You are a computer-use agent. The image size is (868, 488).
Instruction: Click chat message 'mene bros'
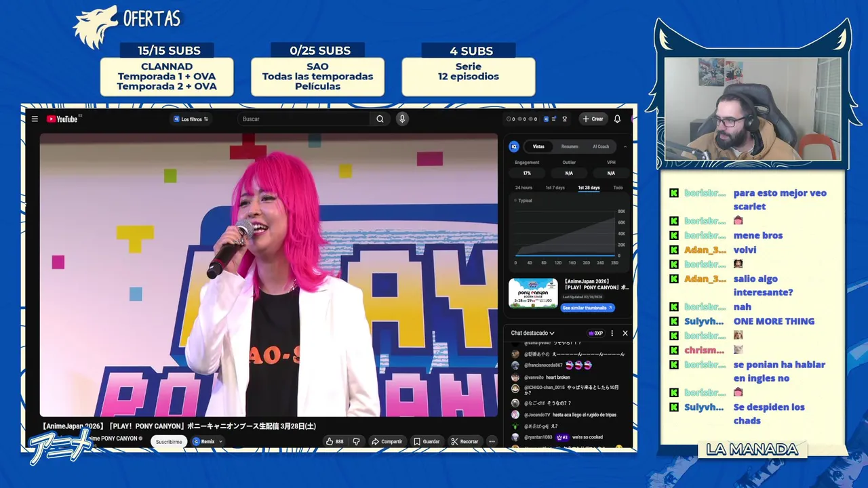(758, 235)
